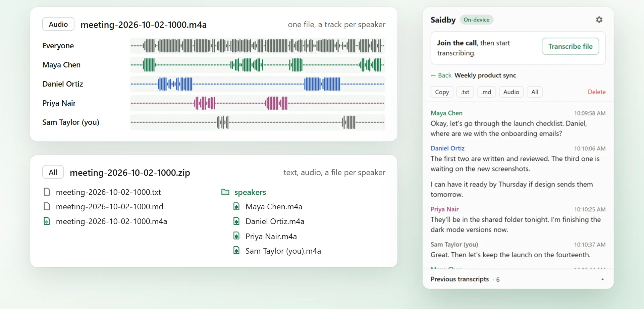Click file icon of meeting-2026-10-02-1000.txt

pyautogui.click(x=47, y=192)
